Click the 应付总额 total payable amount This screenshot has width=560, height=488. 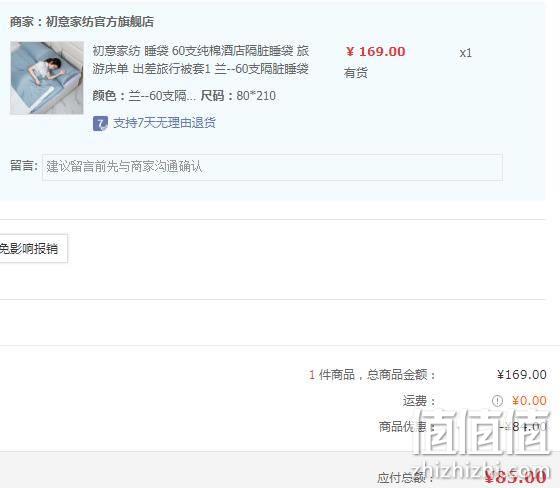click(x=515, y=477)
